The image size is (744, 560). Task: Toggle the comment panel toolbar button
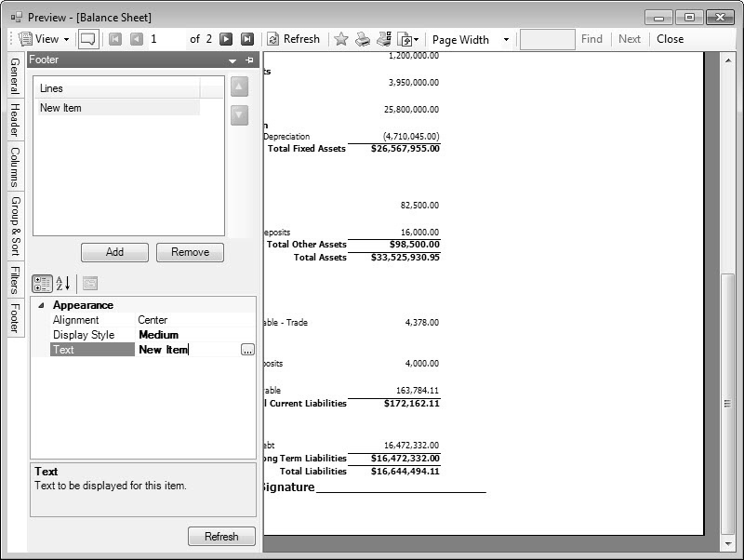tap(88, 39)
